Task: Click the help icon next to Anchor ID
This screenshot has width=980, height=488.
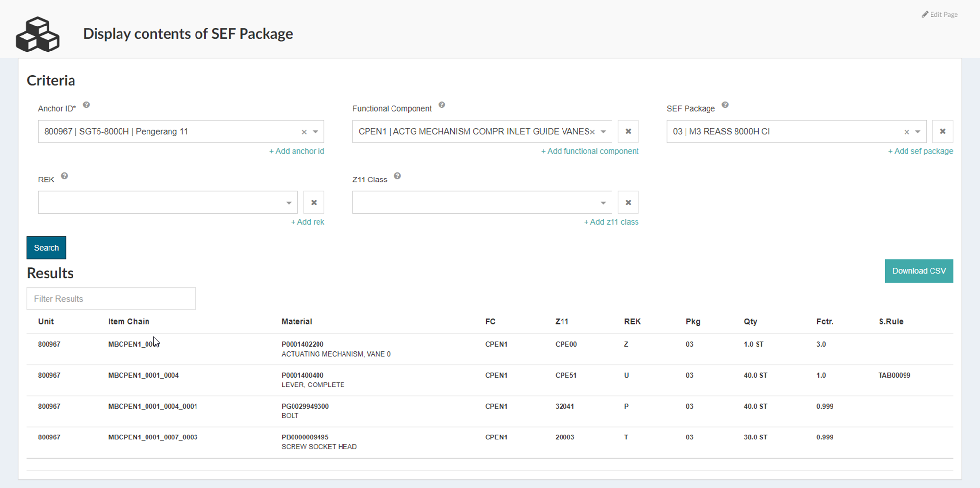Action: (86, 105)
